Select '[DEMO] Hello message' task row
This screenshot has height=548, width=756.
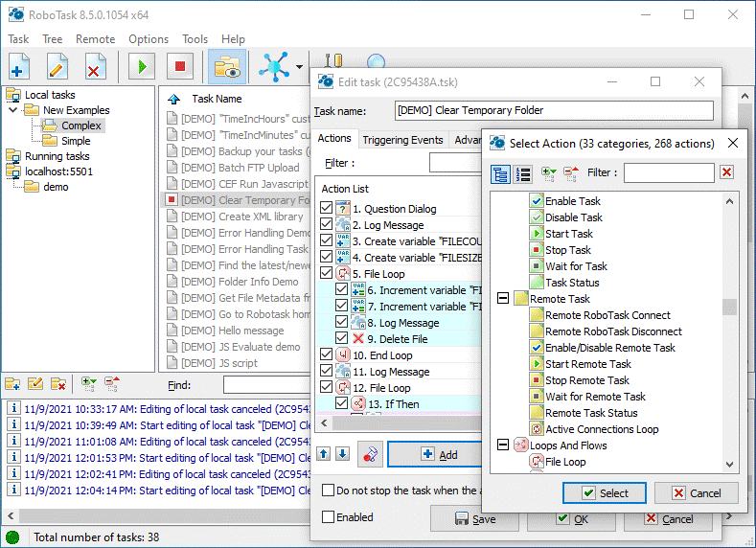(233, 331)
